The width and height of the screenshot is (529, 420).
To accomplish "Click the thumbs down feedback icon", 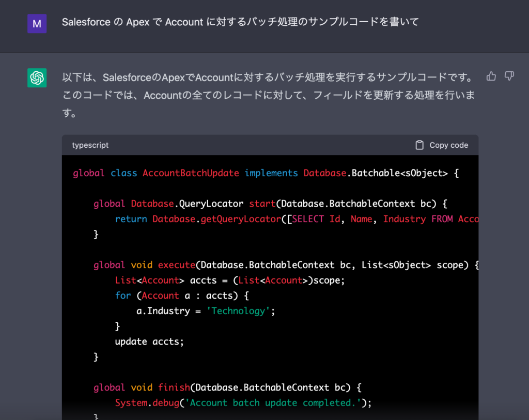I will (509, 76).
